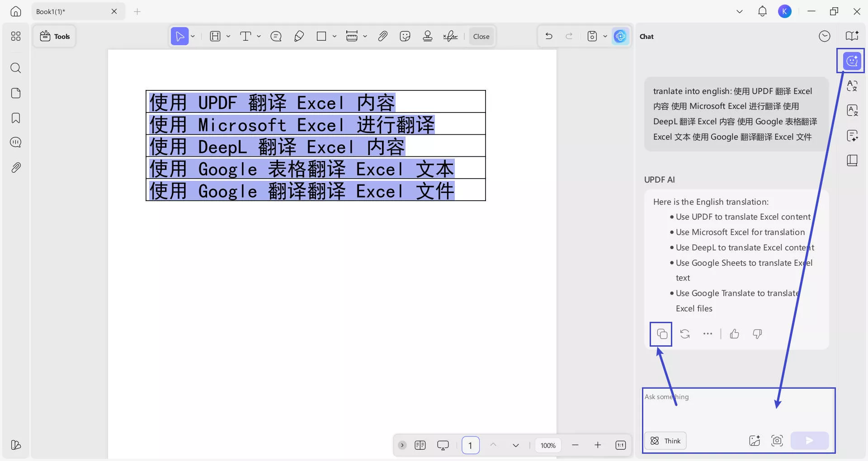The image size is (868, 461).
Task: Open the selection tool dropdown arrow
Action: 192,36
